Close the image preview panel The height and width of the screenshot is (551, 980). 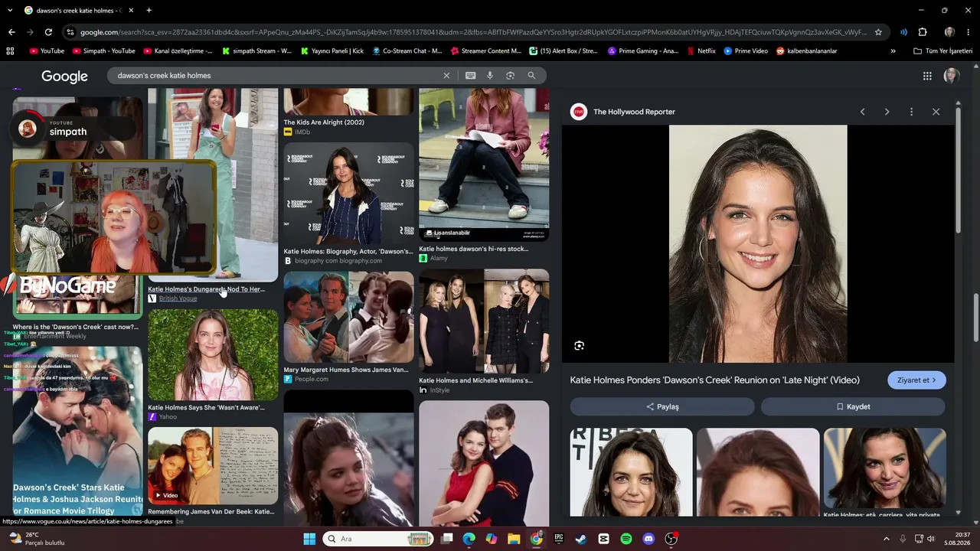(936, 112)
